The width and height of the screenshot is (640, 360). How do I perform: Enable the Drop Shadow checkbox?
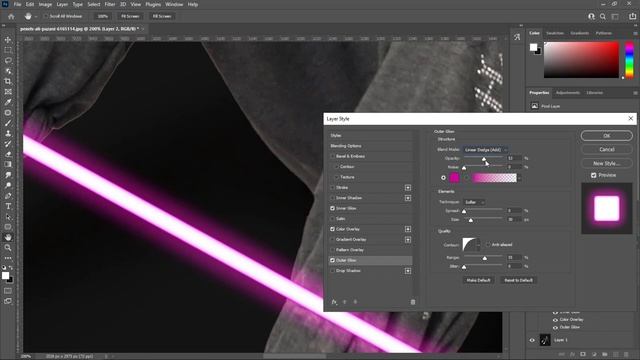[x=332, y=271]
